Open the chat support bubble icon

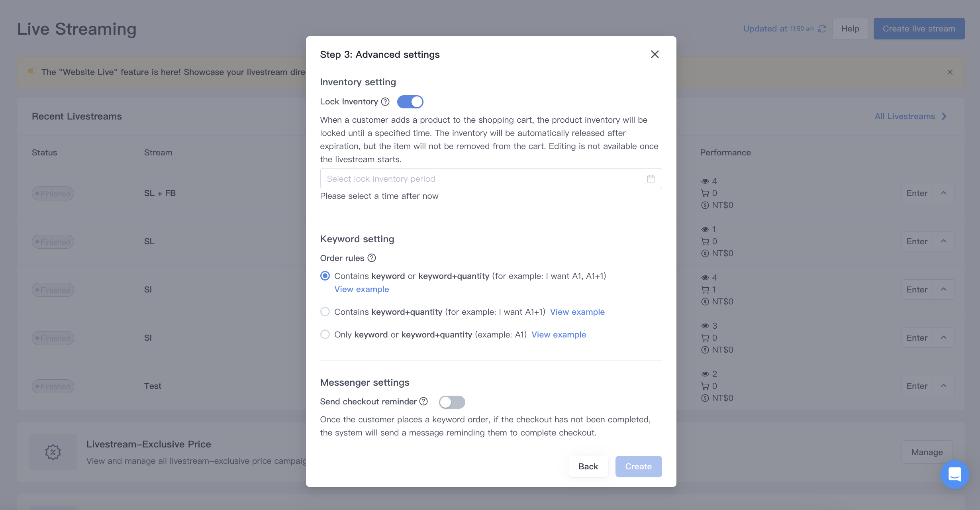tap(955, 474)
